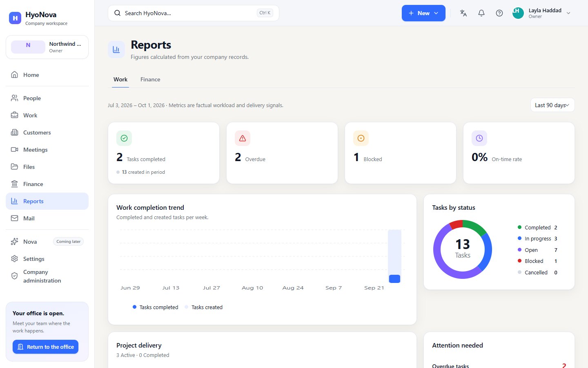The image size is (588, 368).
Task: Expand the New button menu
Action: [423, 13]
